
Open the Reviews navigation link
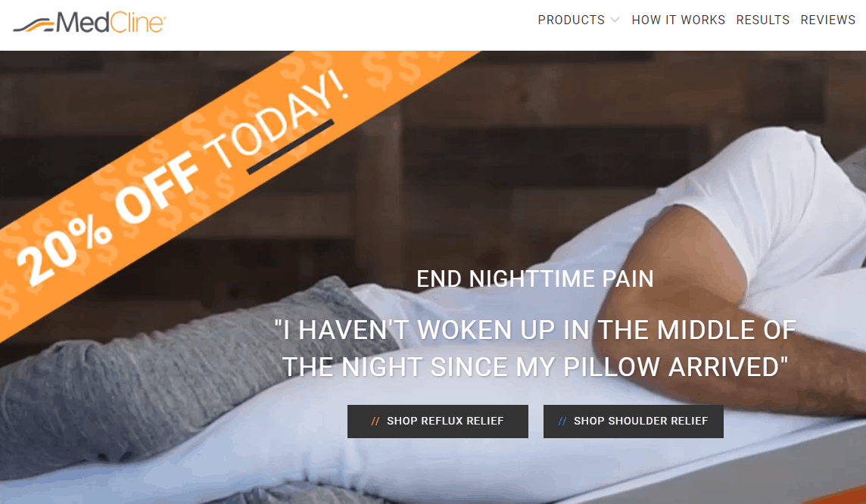[828, 20]
